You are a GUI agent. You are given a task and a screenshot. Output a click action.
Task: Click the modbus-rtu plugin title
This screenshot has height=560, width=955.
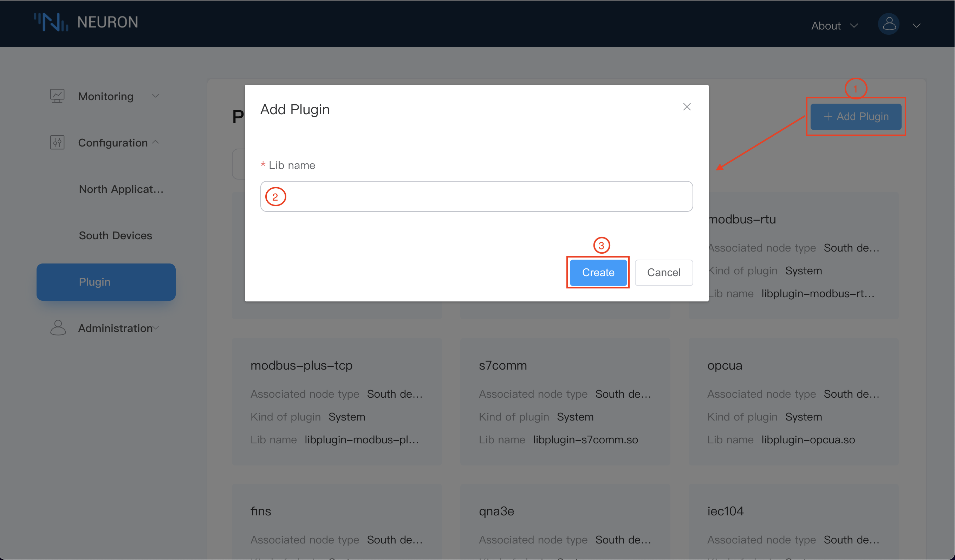point(742,219)
